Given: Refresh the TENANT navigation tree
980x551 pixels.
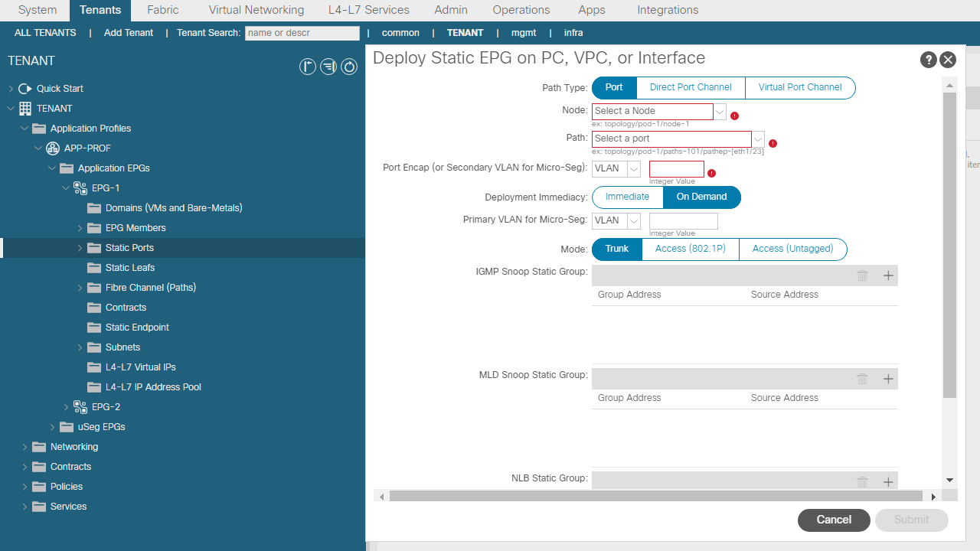Looking at the screenshot, I should tap(349, 67).
